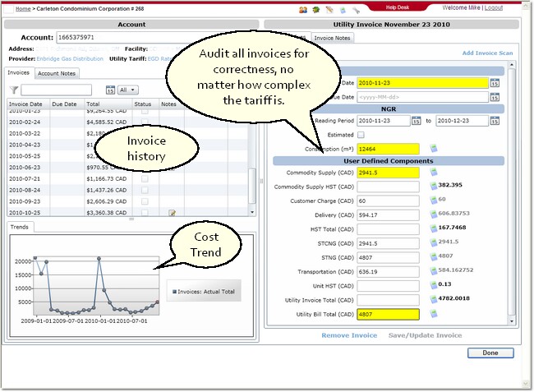This screenshot has height=392, width=534.
Task: Sort by Invoice Date column header
Action: click(29, 104)
